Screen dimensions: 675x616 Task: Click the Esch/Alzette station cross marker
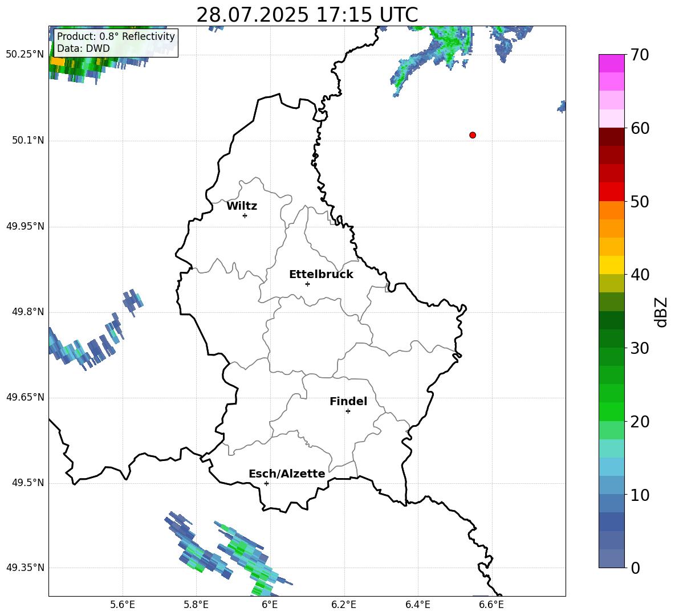coord(266,483)
